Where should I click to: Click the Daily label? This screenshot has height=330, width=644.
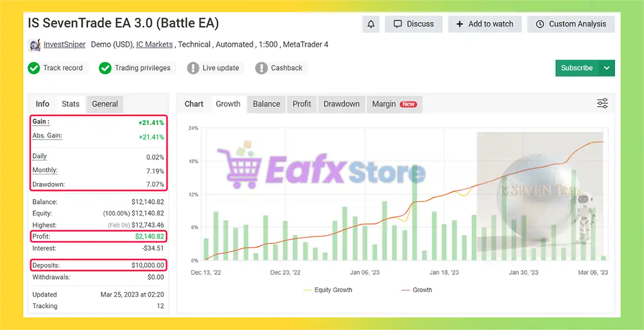click(x=39, y=156)
